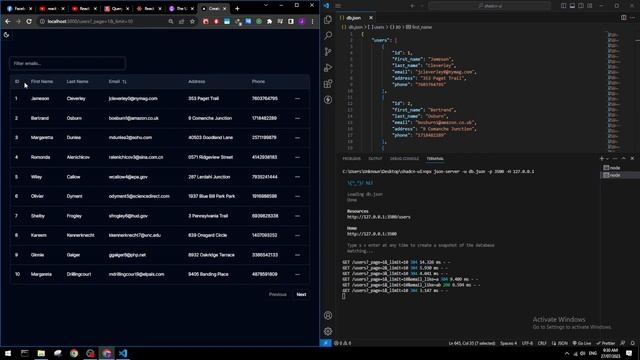This screenshot has width=640, height=360.
Task: Open the Extensions view in VS Code
Action: pyautogui.click(x=328, y=84)
